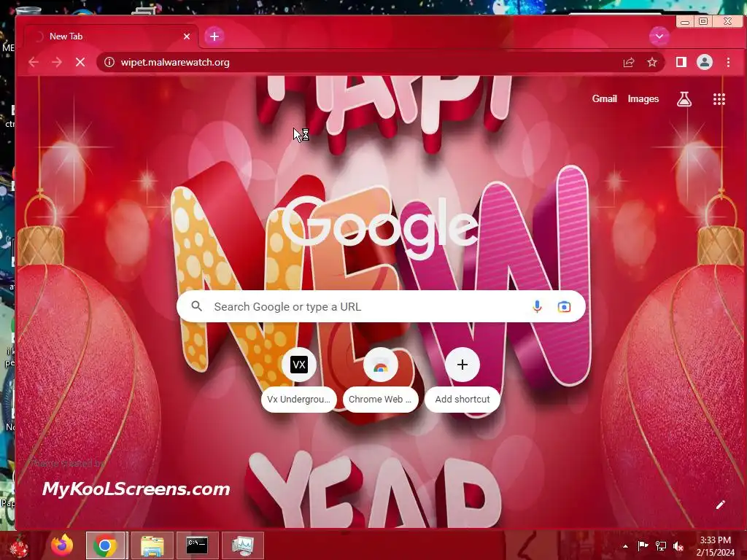Open the MyKoolScreens.com theme link
Screen dimensions: 747x560
point(136,489)
